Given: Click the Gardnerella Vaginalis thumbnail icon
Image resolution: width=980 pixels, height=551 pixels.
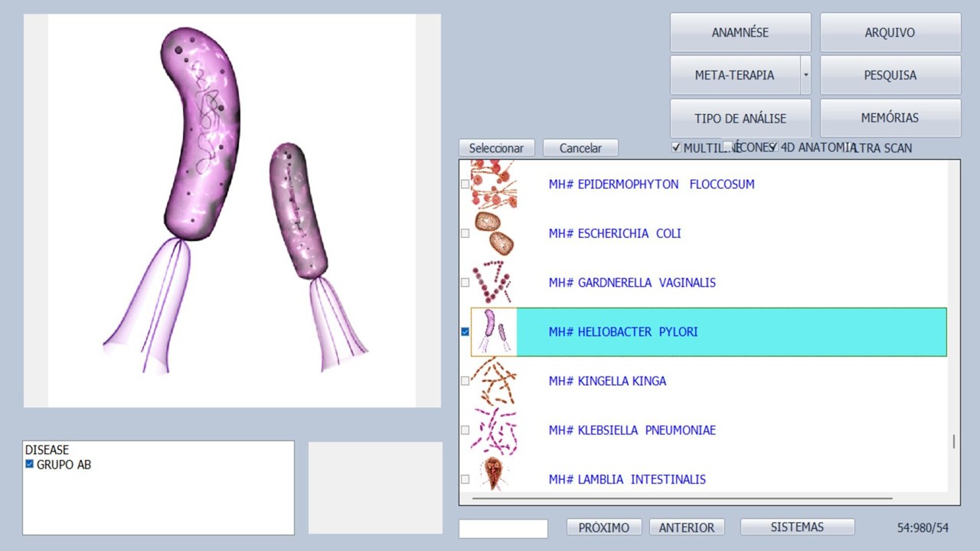Looking at the screenshot, I should (x=493, y=282).
